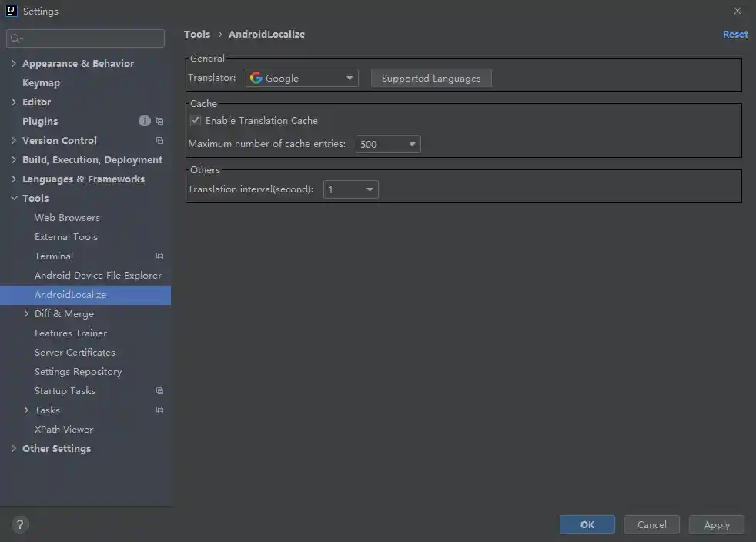Collapse the Tools tree section
The height and width of the screenshot is (542, 756).
[14, 199]
